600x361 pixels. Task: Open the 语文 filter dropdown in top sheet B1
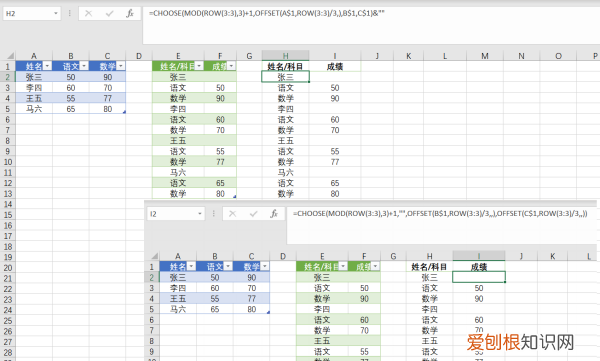(84, 66)
